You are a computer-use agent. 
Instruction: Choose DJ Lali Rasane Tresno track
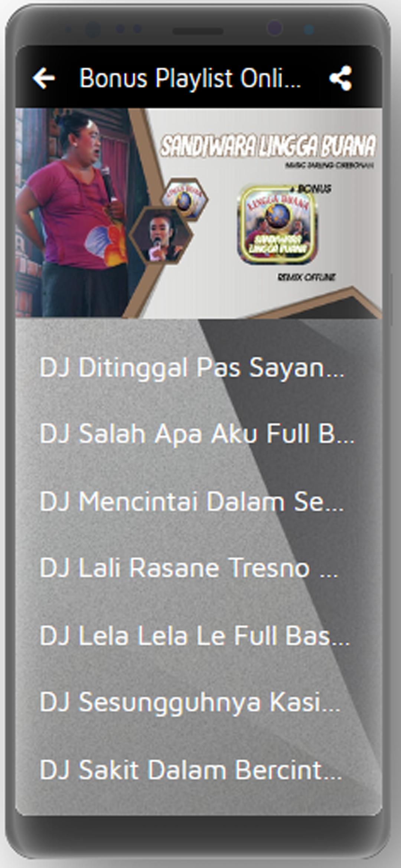point(199,568)
